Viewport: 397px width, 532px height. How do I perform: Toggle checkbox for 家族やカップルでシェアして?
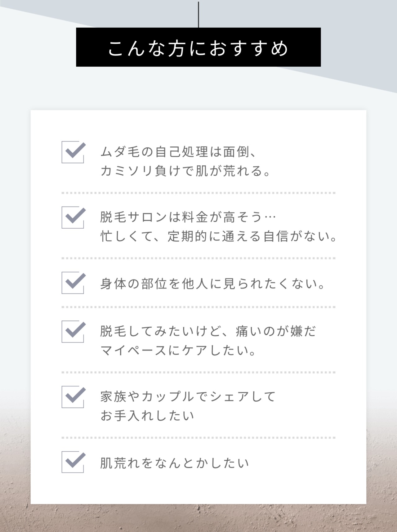(x=73, y=397)
